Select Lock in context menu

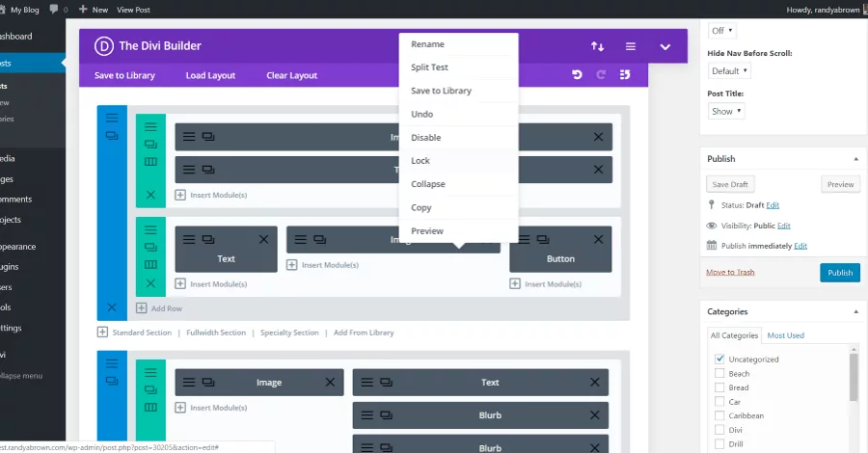tap(458, 160)
